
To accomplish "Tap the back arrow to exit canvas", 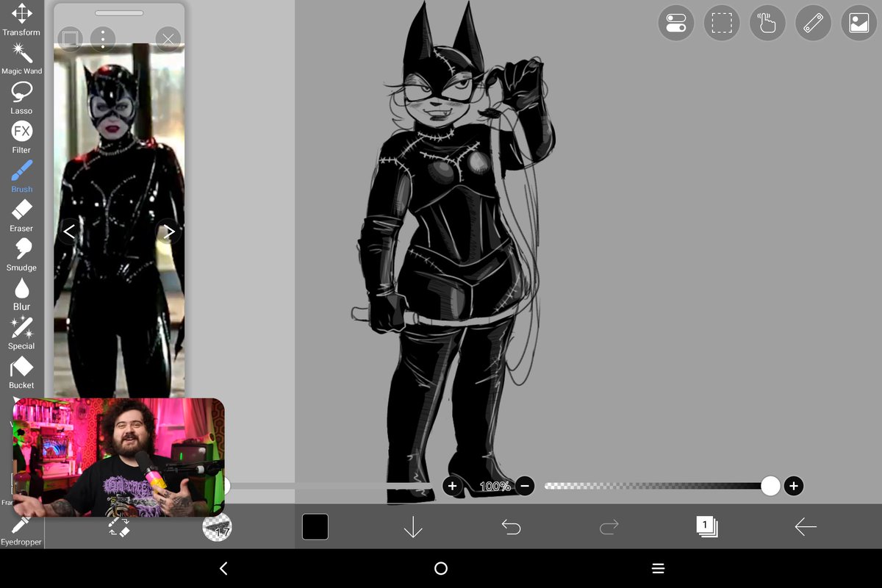I will tap(806, 526).
